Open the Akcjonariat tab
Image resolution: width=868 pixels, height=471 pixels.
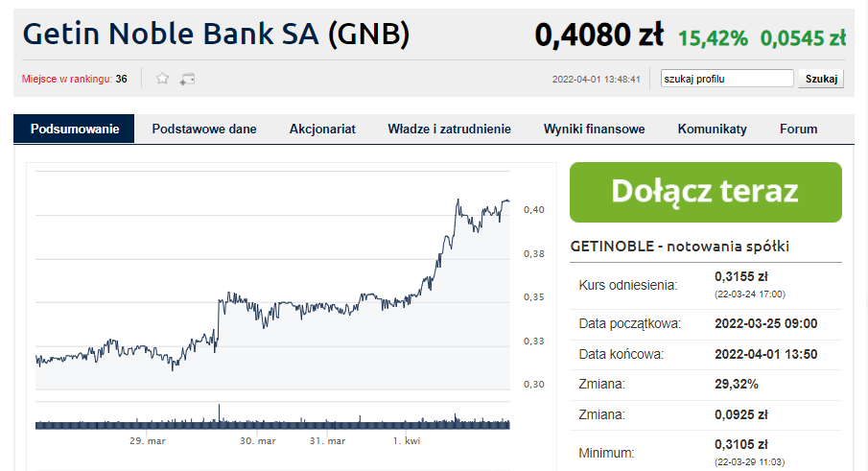coord(322,129)
